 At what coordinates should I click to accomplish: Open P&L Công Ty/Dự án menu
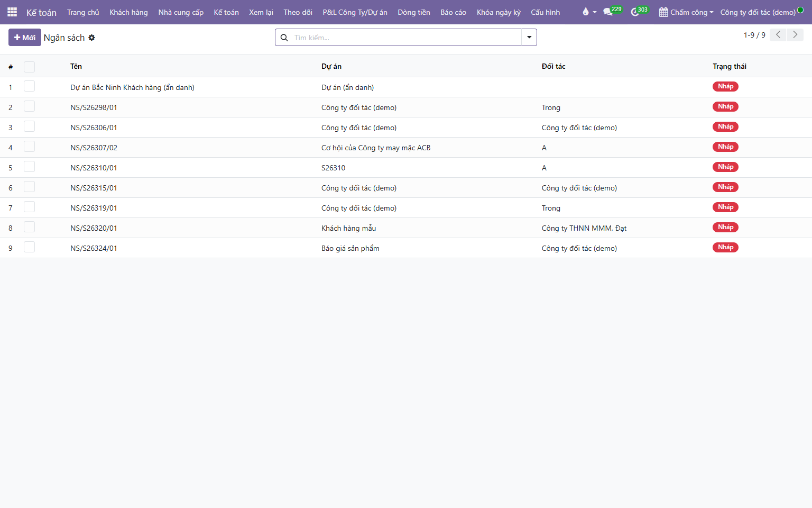pos(355,12)
